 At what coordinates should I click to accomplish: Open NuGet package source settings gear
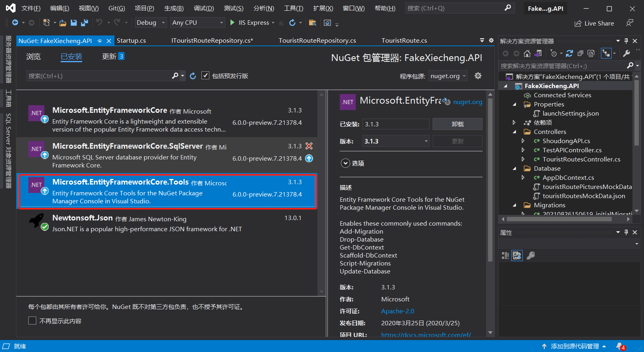[478, 76]
